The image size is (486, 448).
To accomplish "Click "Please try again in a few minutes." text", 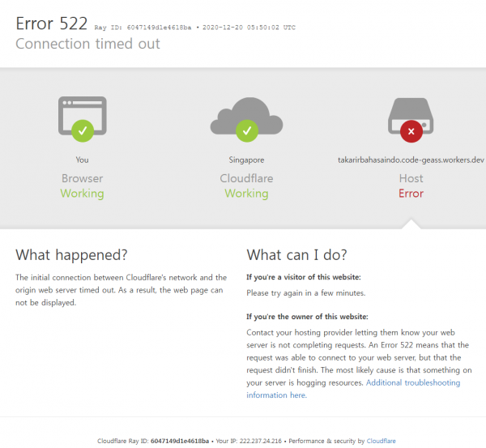I will coord(306,293).
